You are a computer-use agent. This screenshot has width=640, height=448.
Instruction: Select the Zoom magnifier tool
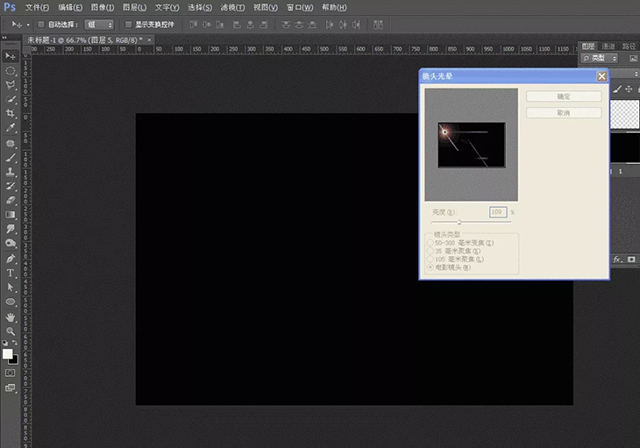[11, 330]
